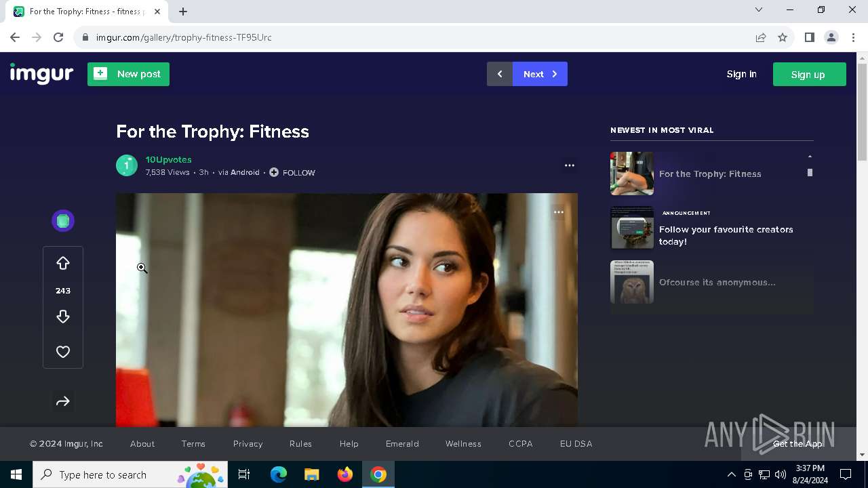Screen dimensions: 868x488
Task: Open the image options three-dot menu
Action: 559,212
